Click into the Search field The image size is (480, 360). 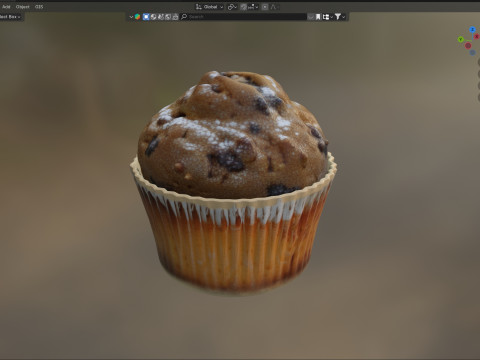tap(243, 17)
